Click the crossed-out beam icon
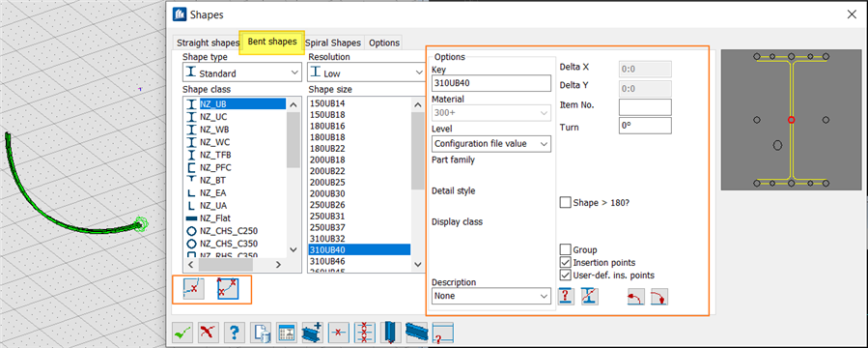Viewport: 868px width, 348px height. [x=590, y=297]
